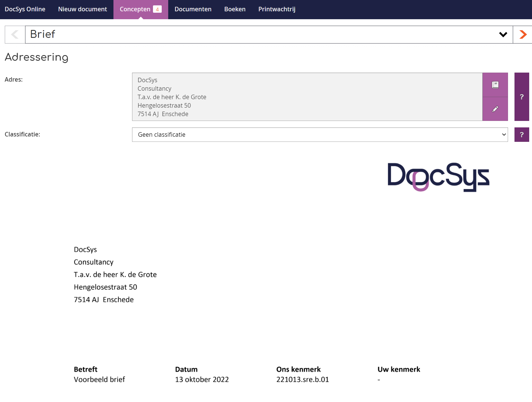Go to DocSys Online home

[25, 9]
